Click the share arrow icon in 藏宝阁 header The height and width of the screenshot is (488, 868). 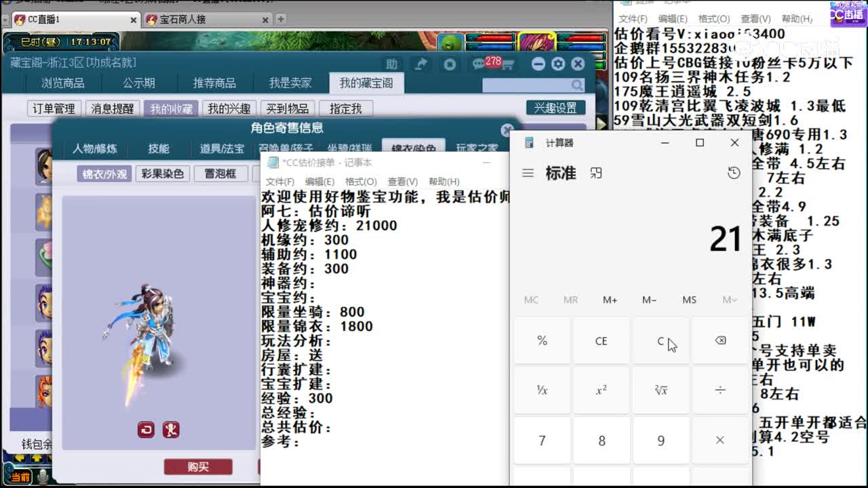421,64
